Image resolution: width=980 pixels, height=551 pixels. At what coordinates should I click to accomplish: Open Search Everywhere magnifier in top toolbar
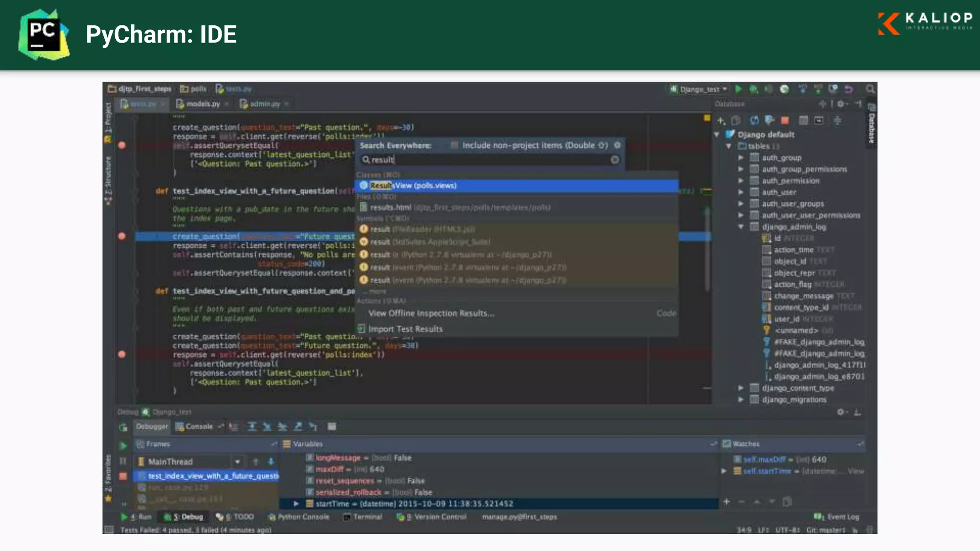(x=870, y=89)
